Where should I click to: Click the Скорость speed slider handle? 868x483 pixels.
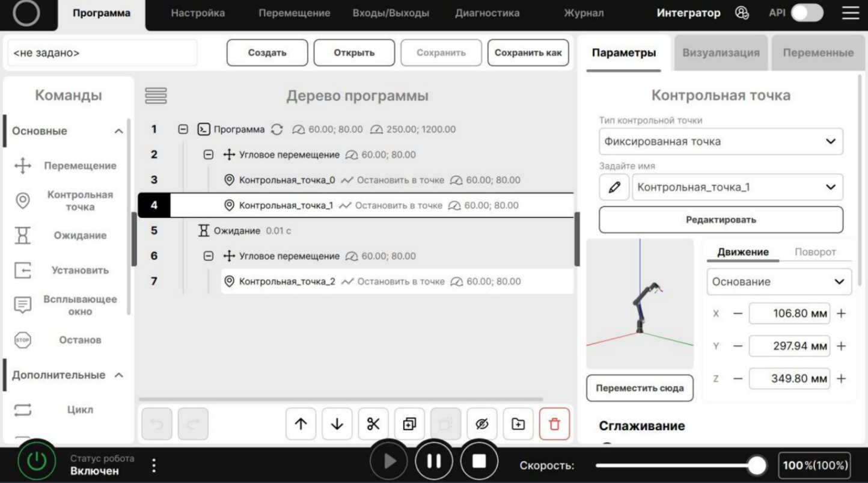coord(757,465)
